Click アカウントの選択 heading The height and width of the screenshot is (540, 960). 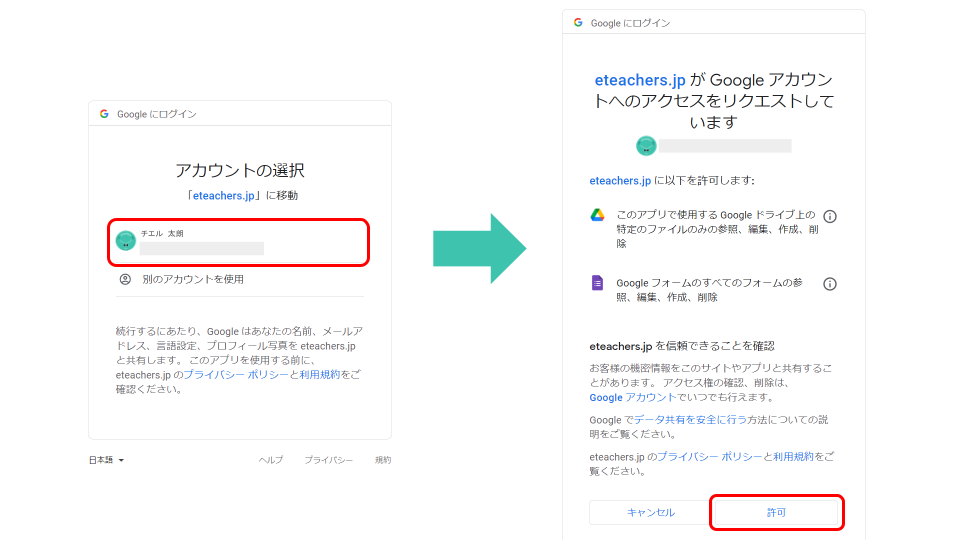(240, 170)
